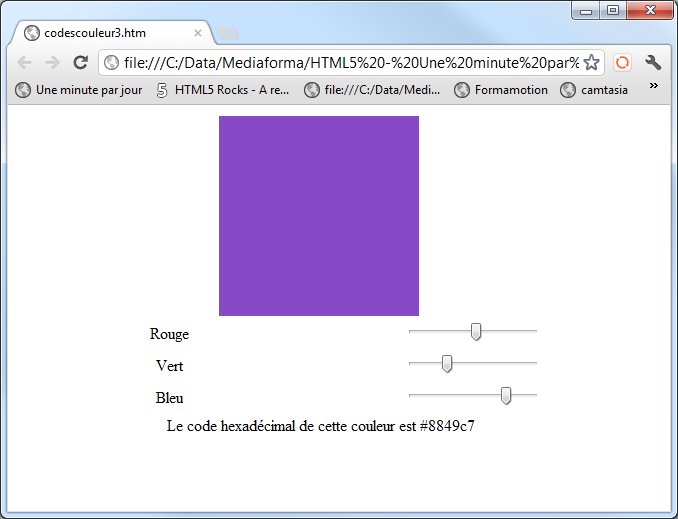Click the Bleu slider thumb
This screenshot has width=678, height=519.
click(506, 396)
